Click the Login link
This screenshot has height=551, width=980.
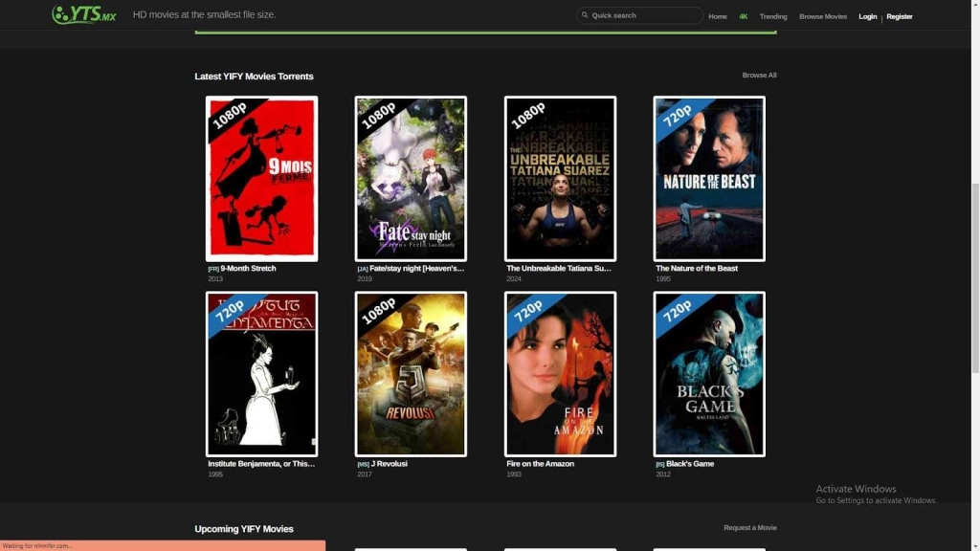point(867,16)
